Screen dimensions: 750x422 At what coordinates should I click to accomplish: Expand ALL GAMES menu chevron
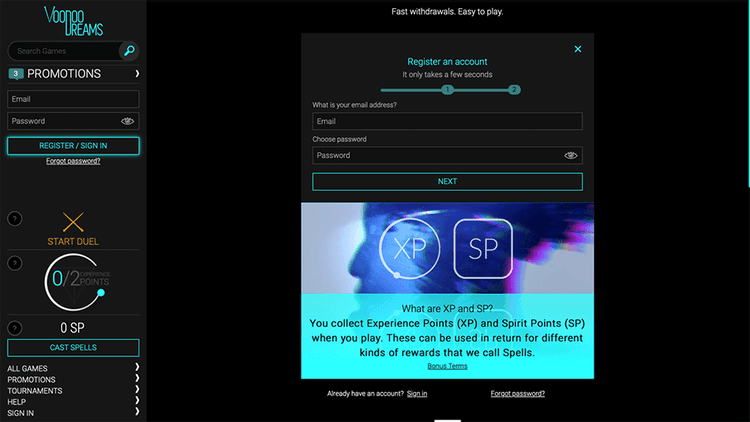(x=137, y=367)
